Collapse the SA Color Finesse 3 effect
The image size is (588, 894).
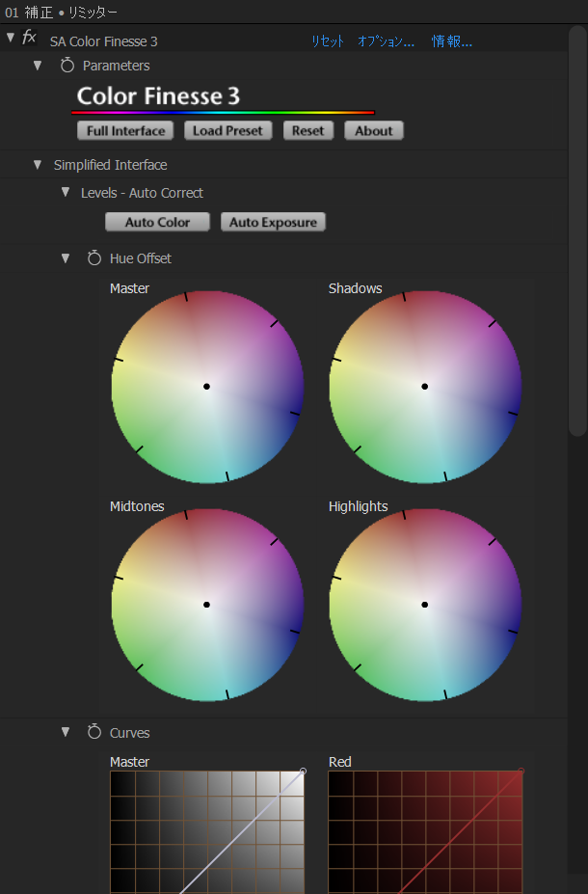point(11,38)
